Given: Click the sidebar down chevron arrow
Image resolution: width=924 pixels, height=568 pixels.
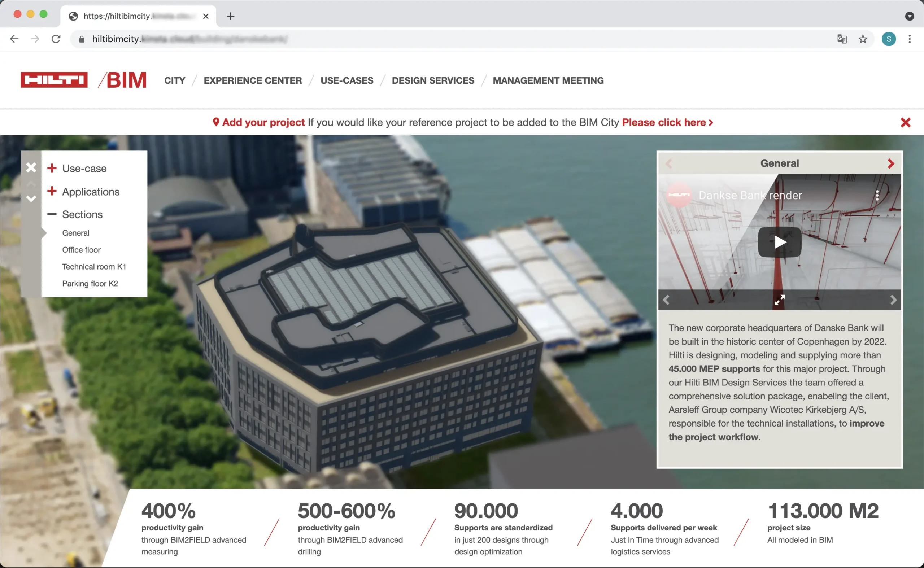Looking at the screenshot, I should pos(31,199).
